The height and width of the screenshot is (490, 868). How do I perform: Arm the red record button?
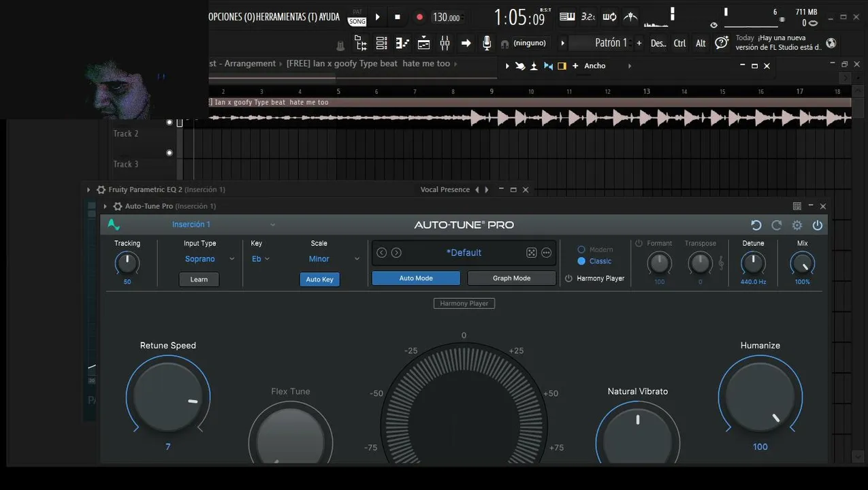(419, 17)
